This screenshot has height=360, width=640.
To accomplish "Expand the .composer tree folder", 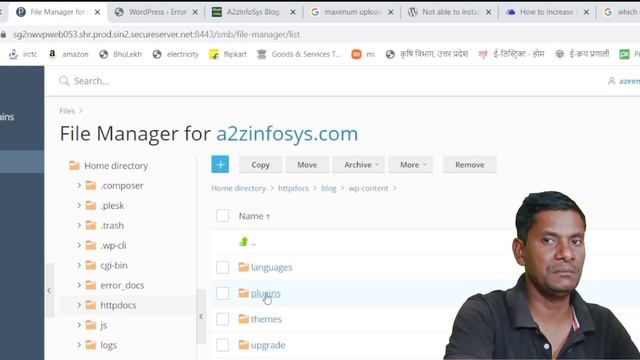I will coord(79,185).
